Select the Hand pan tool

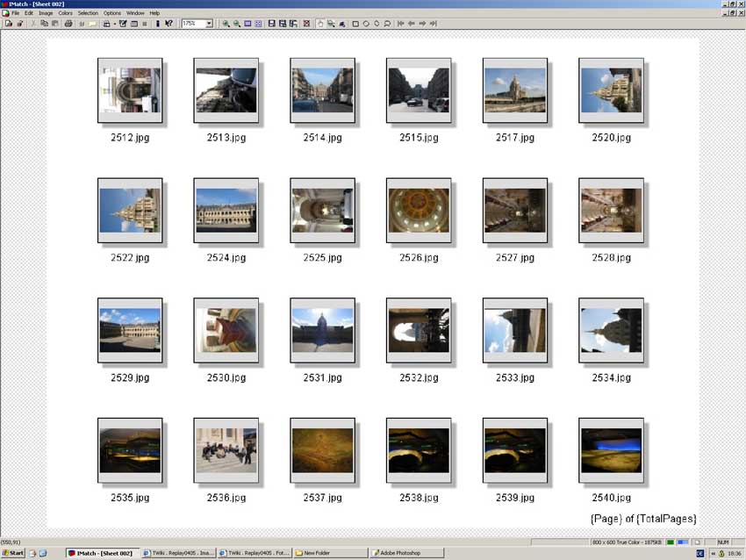320,24
